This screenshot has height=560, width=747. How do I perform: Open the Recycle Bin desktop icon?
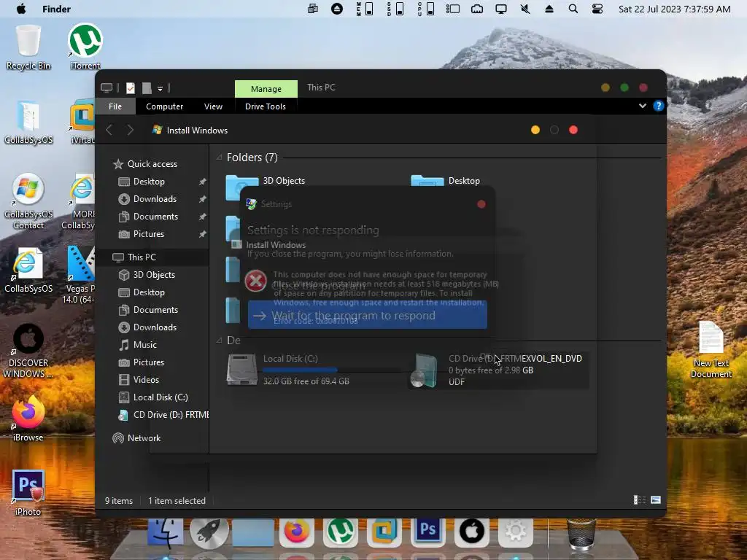pyautogui.click(x=28, y=47)
